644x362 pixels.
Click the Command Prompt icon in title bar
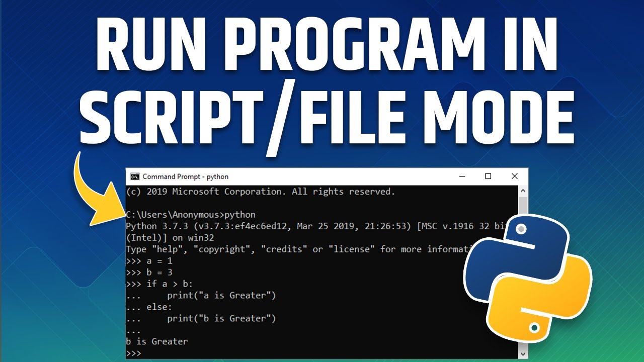(134, 176)
